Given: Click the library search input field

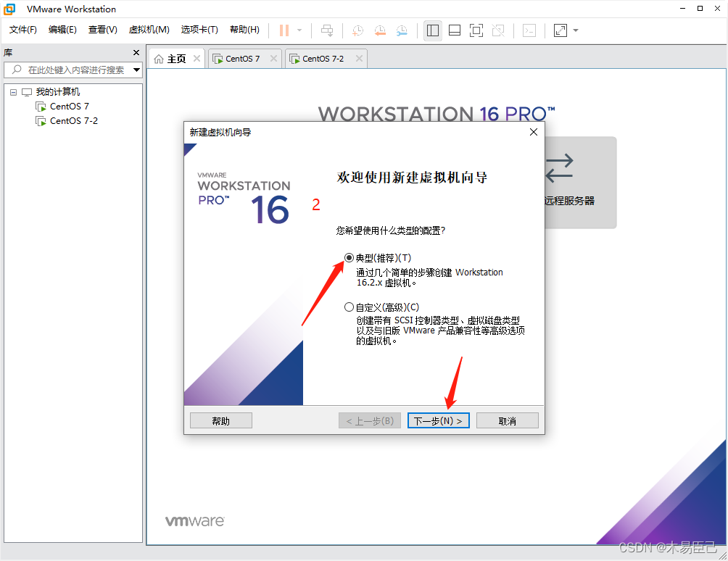Looking at the screenshot, I should click(73, 70).
